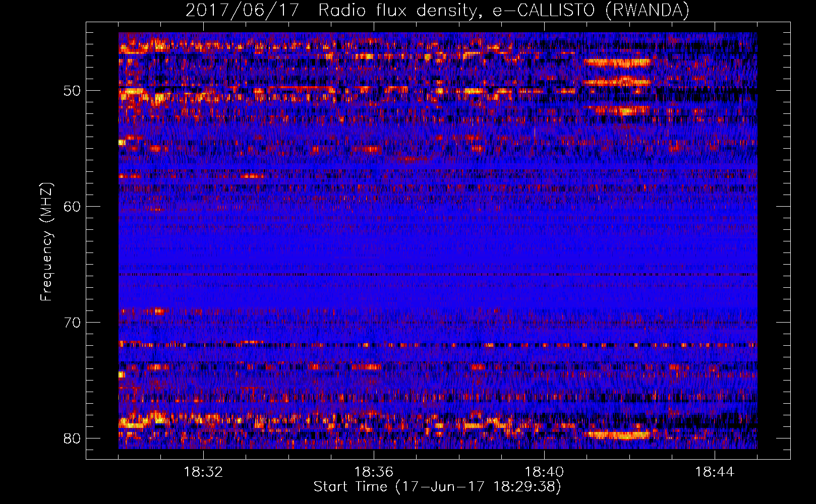Viewport: 816px width, 504px height.
Task: Click the 70 frequency tick label
Action: [72, 322]
